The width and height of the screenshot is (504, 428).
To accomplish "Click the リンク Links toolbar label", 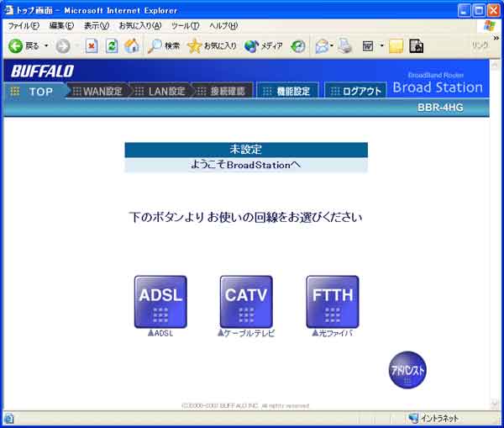I will click(480, 45).
